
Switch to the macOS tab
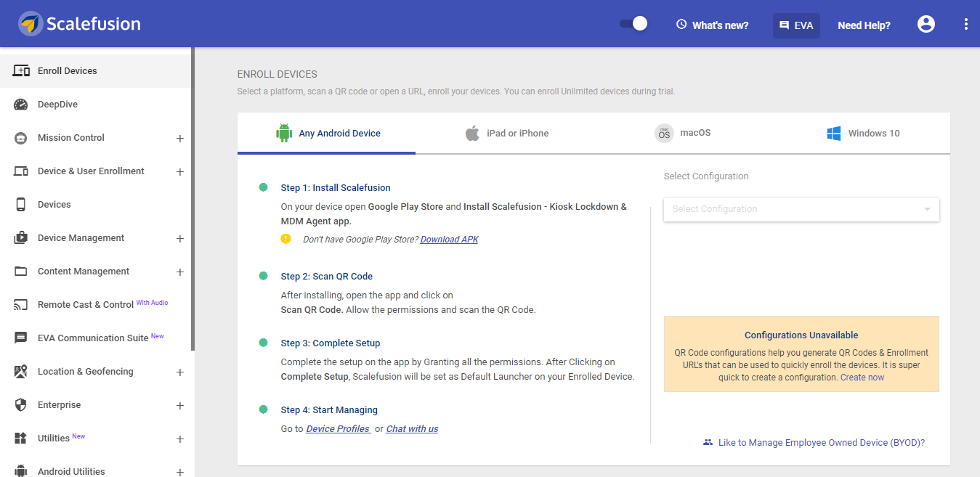683,134
